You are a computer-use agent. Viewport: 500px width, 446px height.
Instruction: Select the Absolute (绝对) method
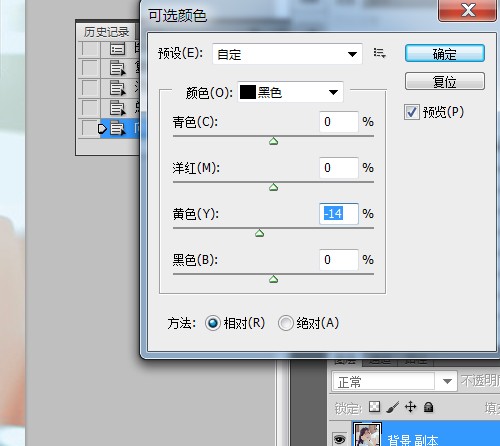coord(285,323)
